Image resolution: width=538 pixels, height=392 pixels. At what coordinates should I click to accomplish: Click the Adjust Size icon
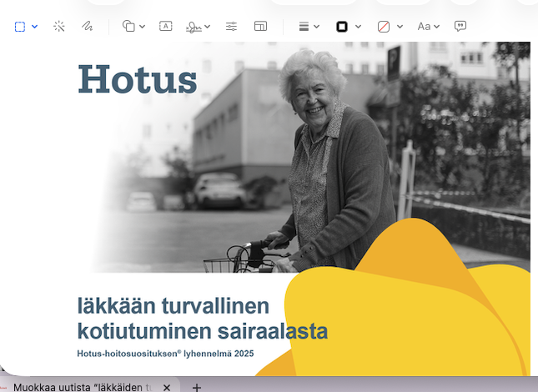[260, 26]
